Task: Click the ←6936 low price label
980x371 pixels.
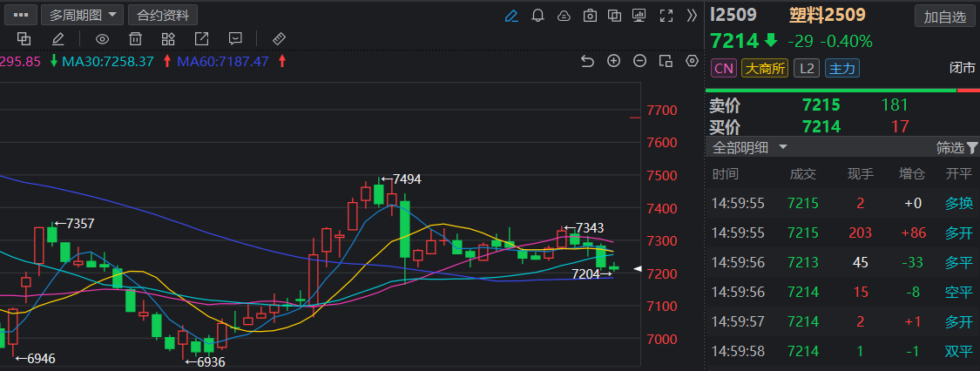Action: (x=205, y=362)
